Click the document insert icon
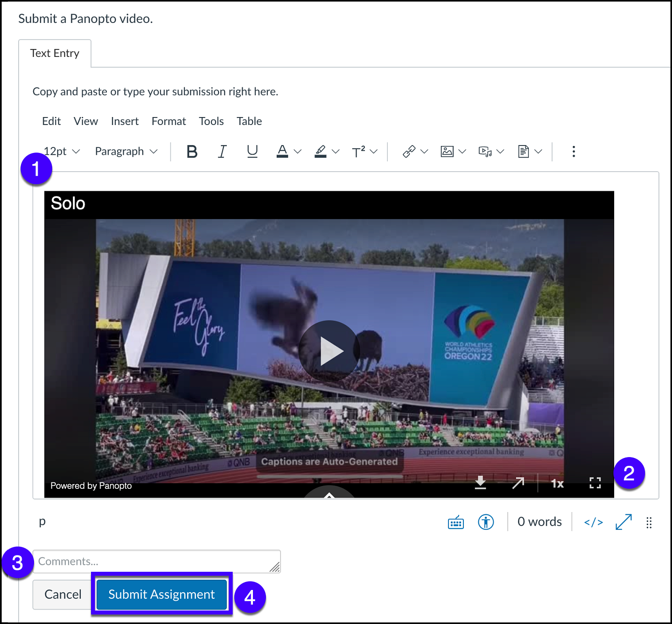672x624 pixels. (x=524, y=152)
